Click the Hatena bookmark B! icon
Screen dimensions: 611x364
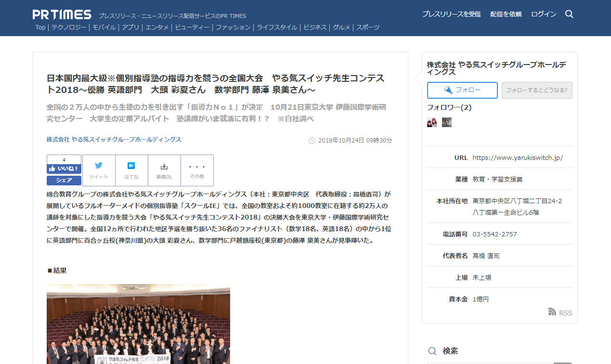coord(131,166)
